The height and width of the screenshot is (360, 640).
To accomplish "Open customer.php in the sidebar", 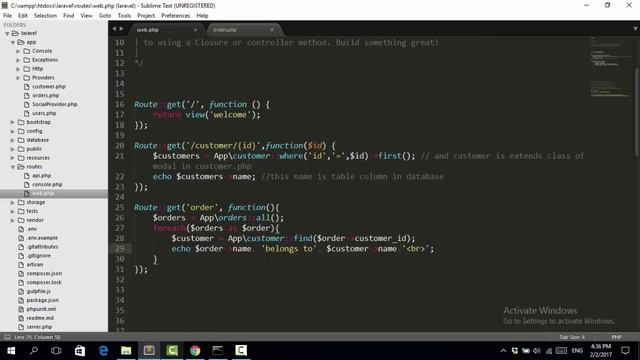I will [x=49, y=87].
